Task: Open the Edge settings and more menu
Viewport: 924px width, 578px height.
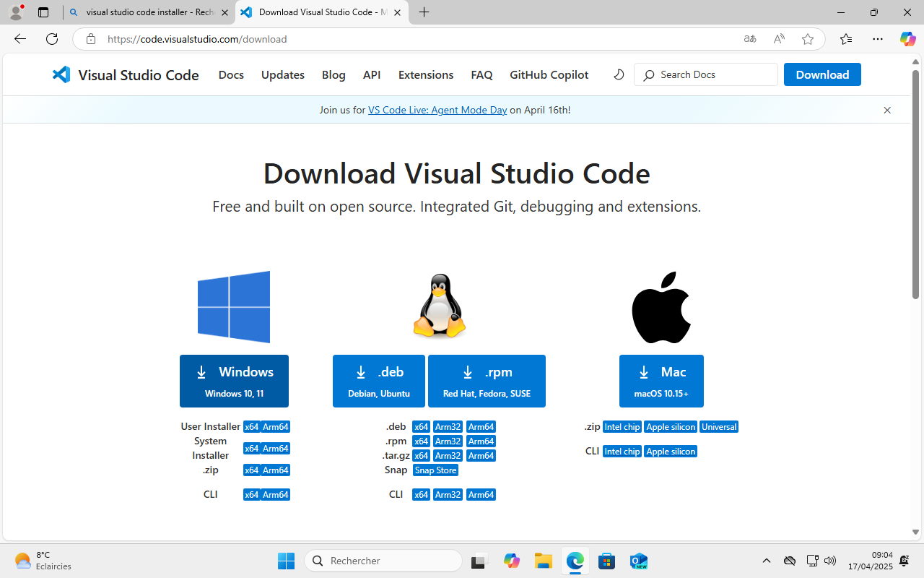Action: tap(878, 39)
